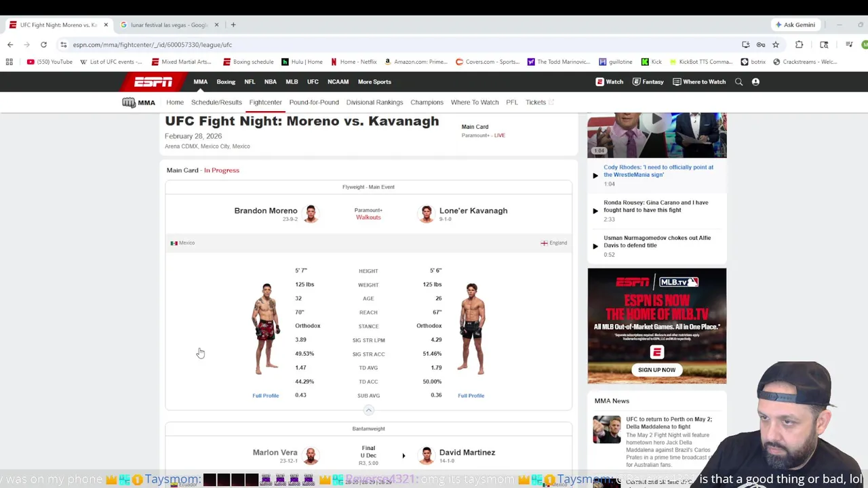This screenshot has height=488, width=868.
Task: Open Lone'er Kavanagh's Full Profile link
Action: [x=471, y=396]
